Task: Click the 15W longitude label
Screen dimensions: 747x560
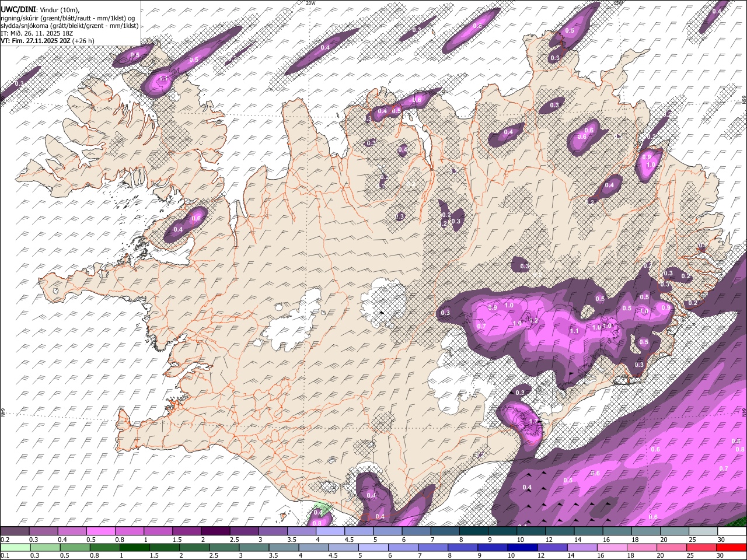Action: (619, 3)
